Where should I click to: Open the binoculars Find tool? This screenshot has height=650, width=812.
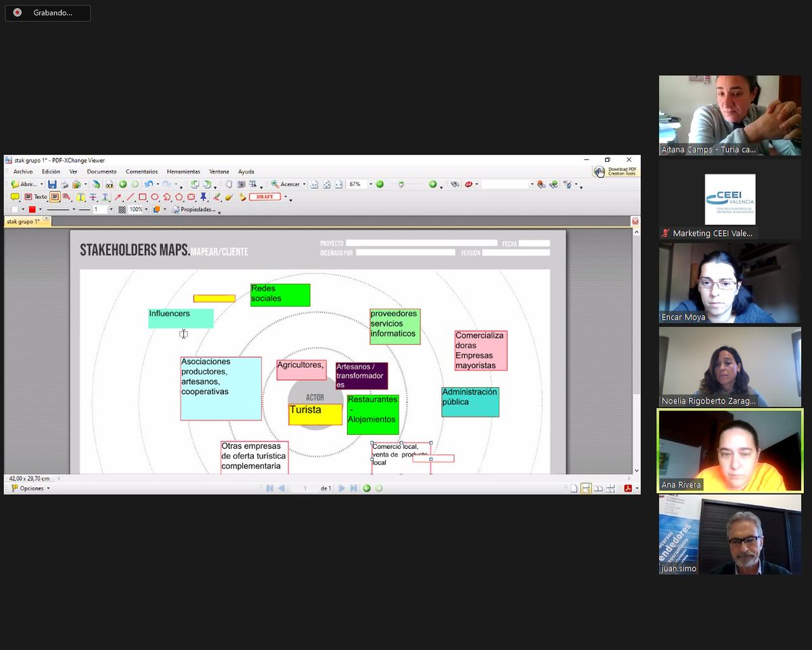coord(455,184)
